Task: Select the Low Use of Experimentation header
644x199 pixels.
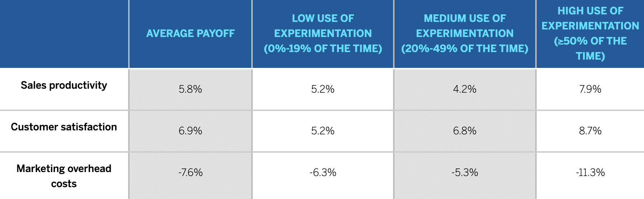Action: click(x=323, y=33)
